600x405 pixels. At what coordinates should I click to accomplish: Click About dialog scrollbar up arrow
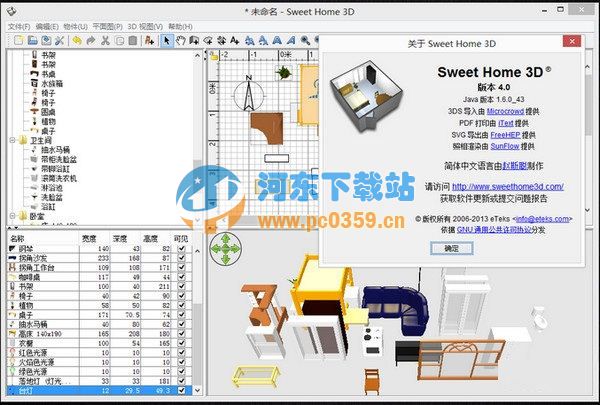point(588,67)
